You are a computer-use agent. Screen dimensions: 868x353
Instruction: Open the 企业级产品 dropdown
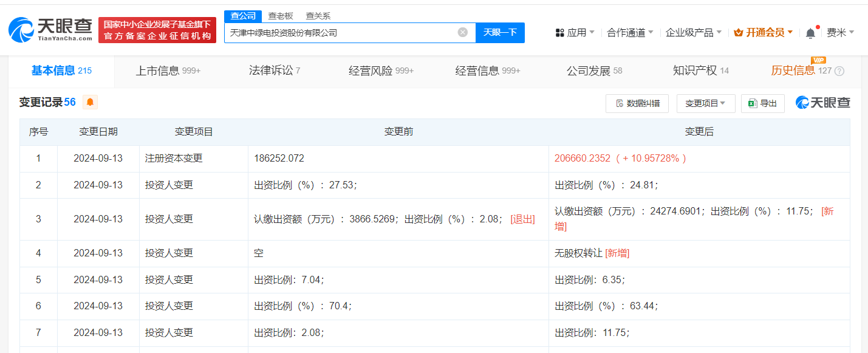(x=690, y=32)
